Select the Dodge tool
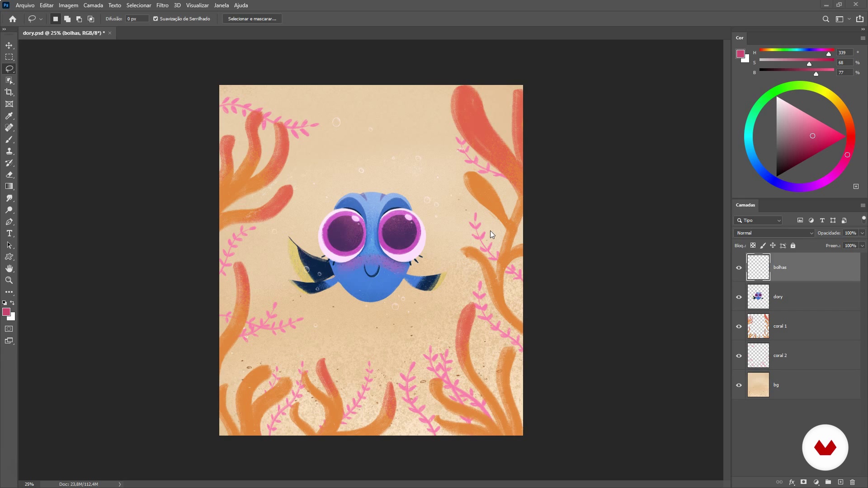868x488 pixels. [9, 210]
